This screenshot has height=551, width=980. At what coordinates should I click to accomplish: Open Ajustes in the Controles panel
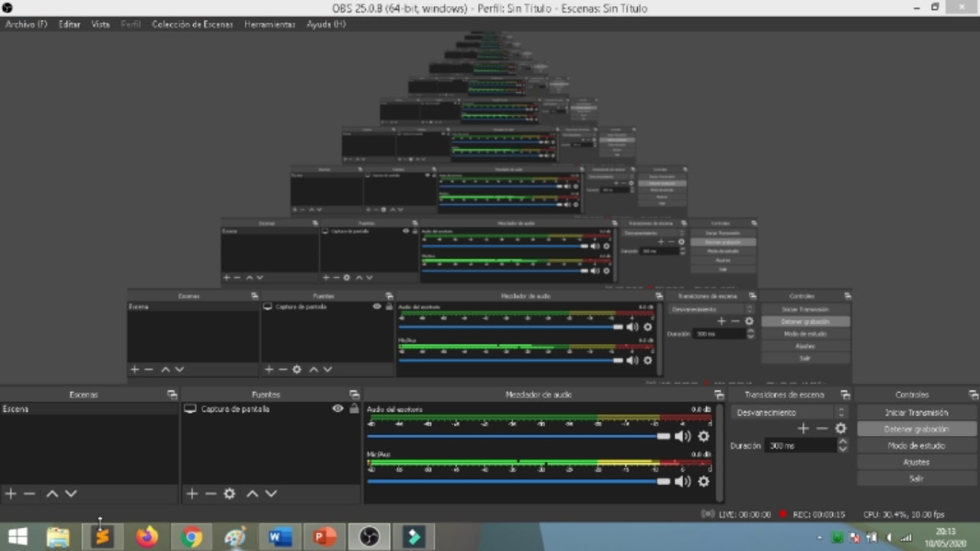point(916,462)
